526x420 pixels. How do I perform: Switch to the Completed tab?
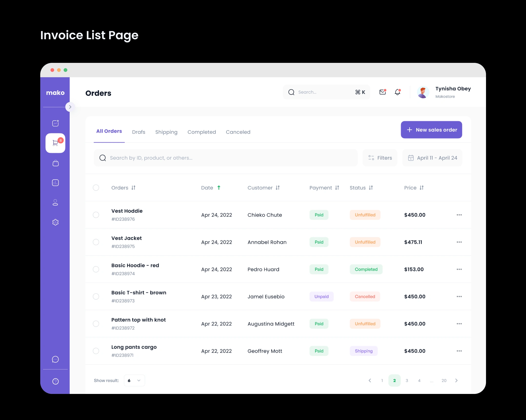(x=202, y=132)
